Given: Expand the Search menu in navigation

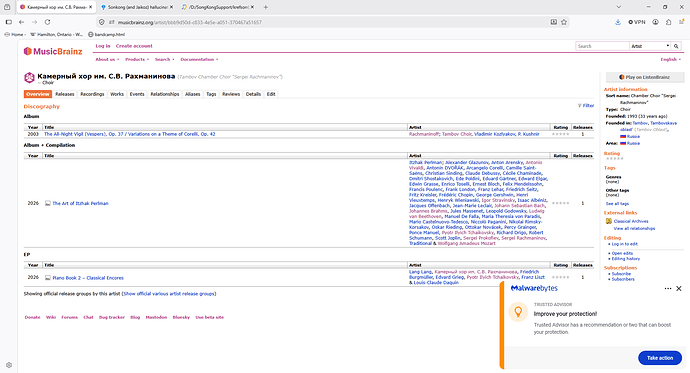Looking at the screenshot, I should [x=164, y=59].
